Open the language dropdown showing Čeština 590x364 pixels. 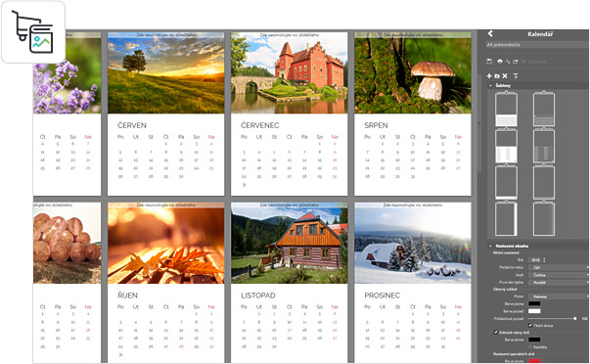(x=559, y=275)
